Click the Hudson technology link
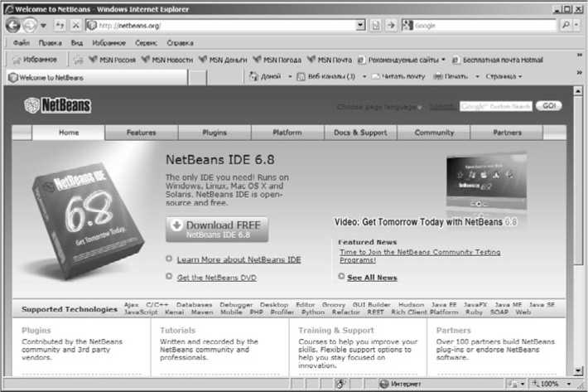The width and height of the screenshot is (588, 392). (x=411, y=305)
